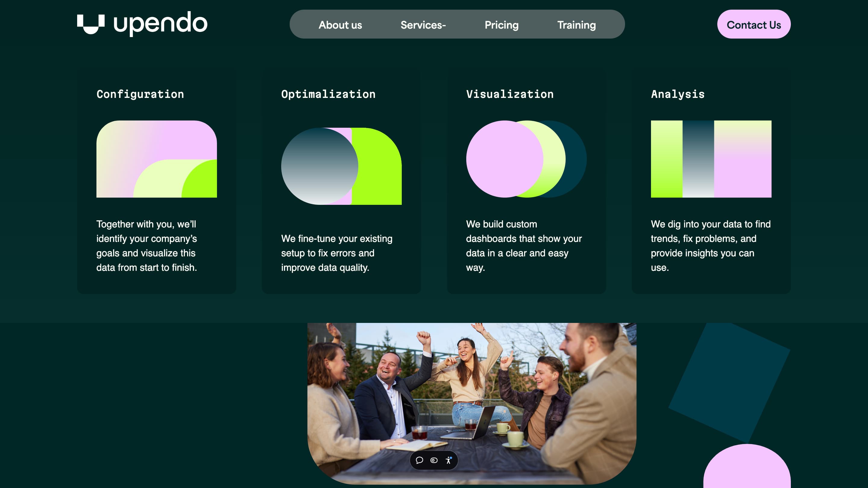868x488 pixels.
Task: Select the Configuration heading
Action: click(140, 94)
